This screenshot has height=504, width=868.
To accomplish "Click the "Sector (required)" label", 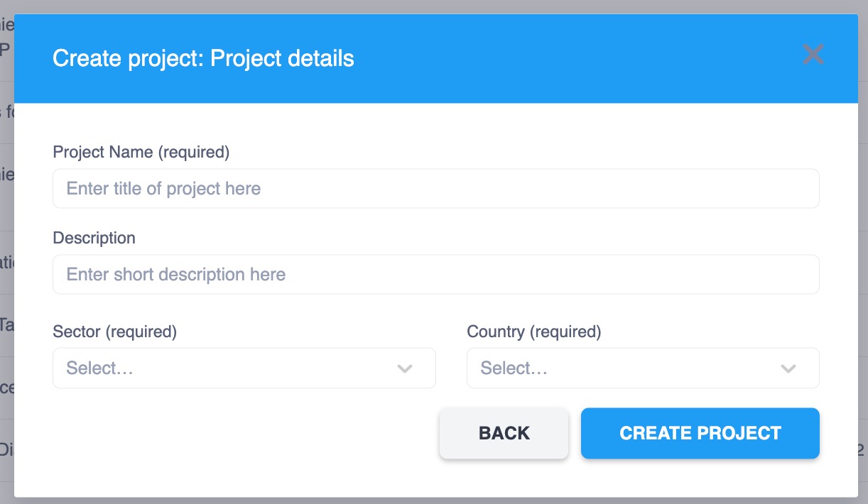I will [x=114, y=332].
